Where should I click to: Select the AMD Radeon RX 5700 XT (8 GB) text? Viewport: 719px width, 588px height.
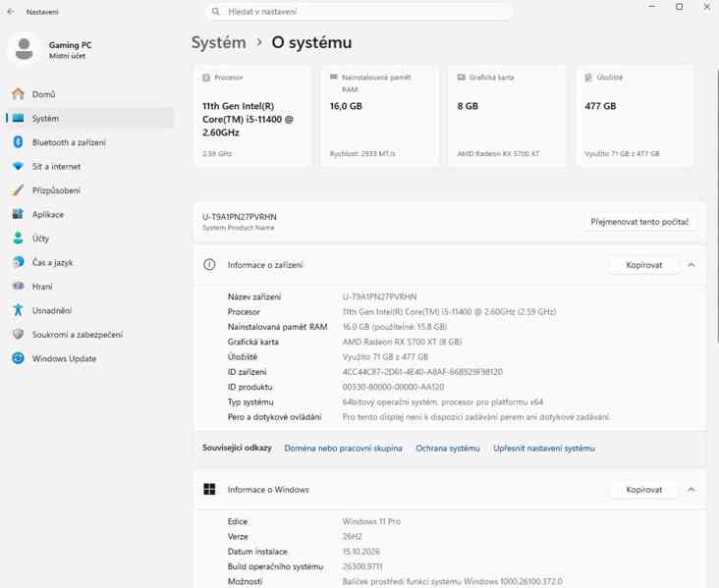pos(402,342)
